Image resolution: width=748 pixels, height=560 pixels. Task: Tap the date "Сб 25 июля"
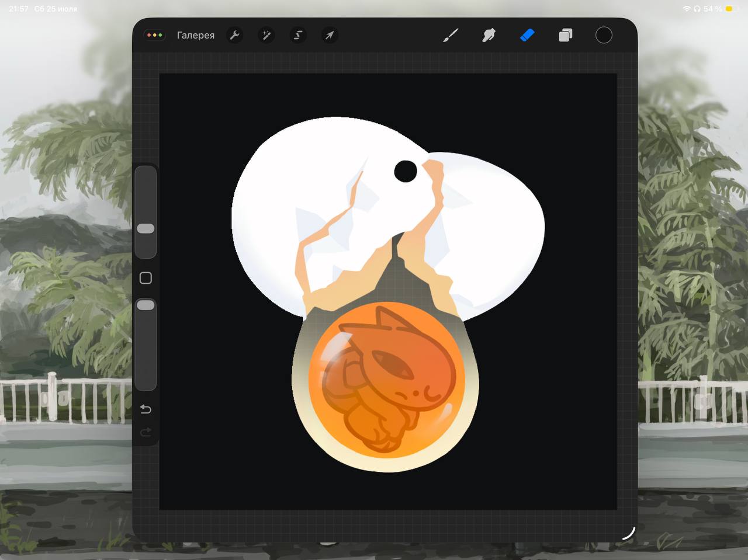tap(56, 9)
